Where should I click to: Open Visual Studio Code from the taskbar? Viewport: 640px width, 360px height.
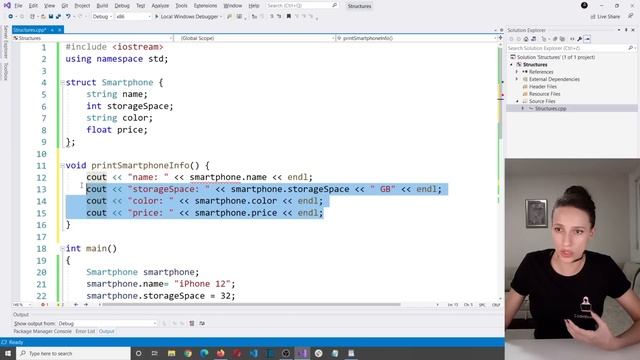[x=253, y=353]
